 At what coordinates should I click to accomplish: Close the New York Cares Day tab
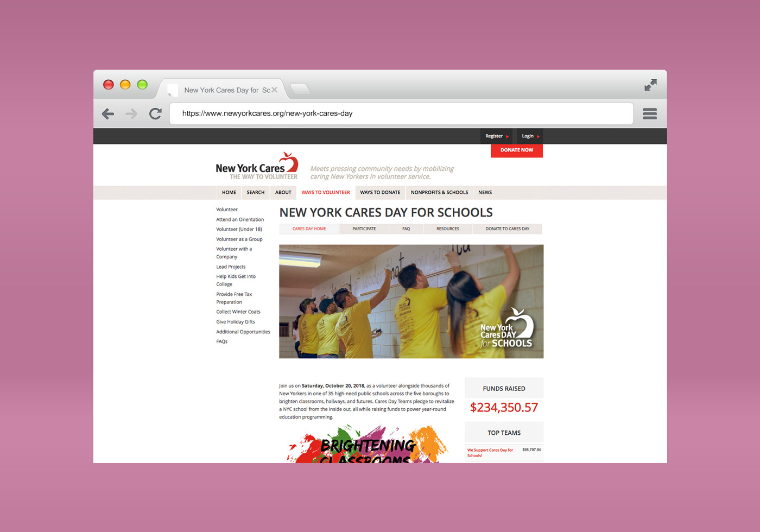274,90
